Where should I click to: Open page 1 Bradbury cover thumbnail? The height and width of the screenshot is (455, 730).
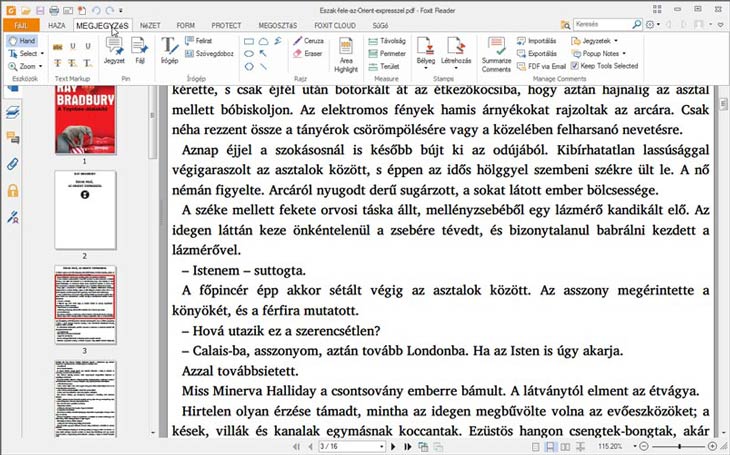coord(85,120)
